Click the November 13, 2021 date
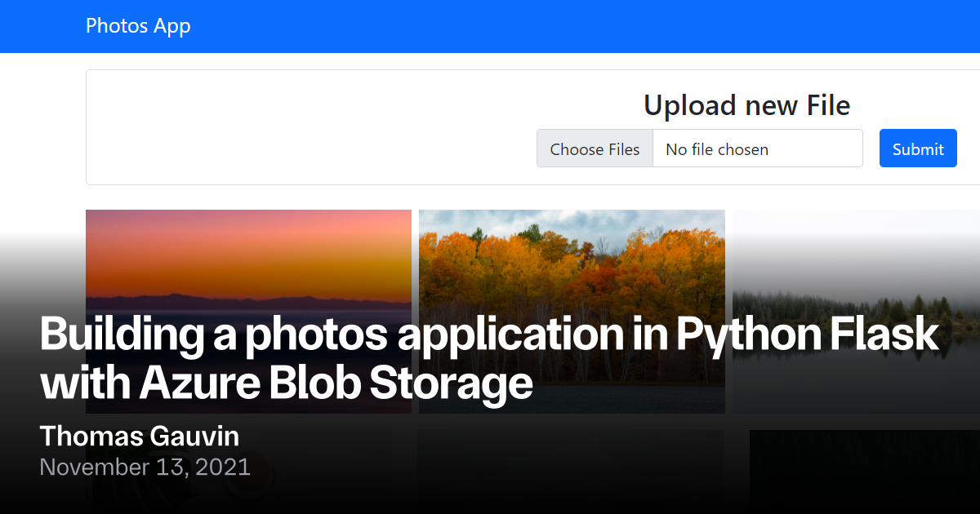980x514 pixels. pyautogui.click(x=145, y=467)
